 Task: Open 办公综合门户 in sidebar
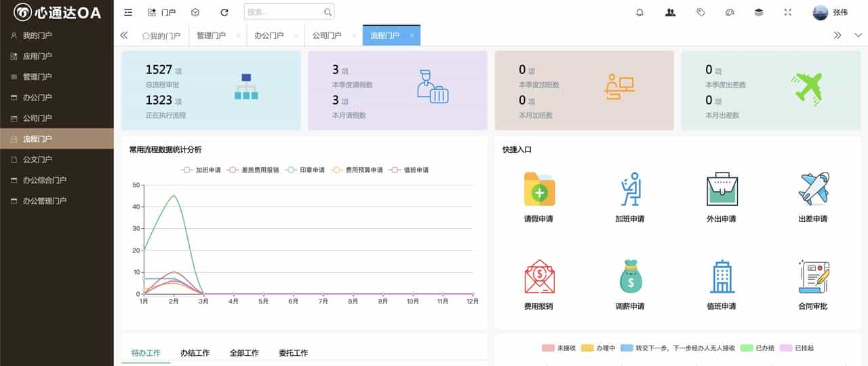57,180
